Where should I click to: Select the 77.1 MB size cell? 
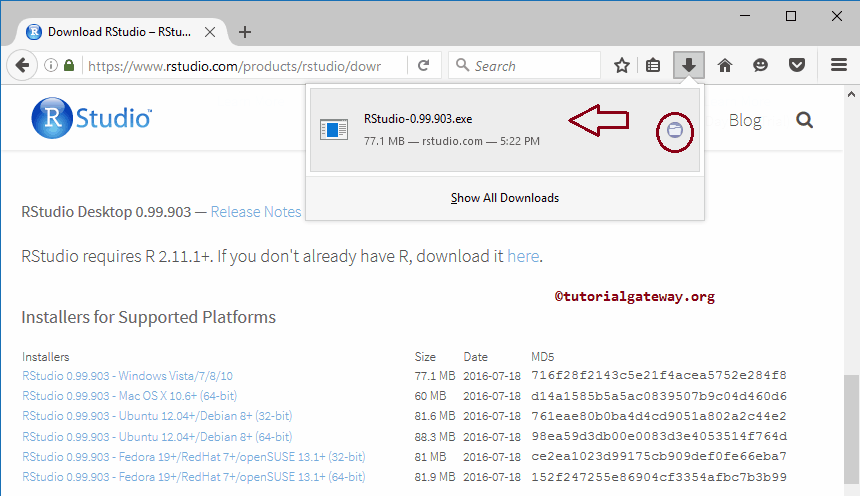(435, 376)
